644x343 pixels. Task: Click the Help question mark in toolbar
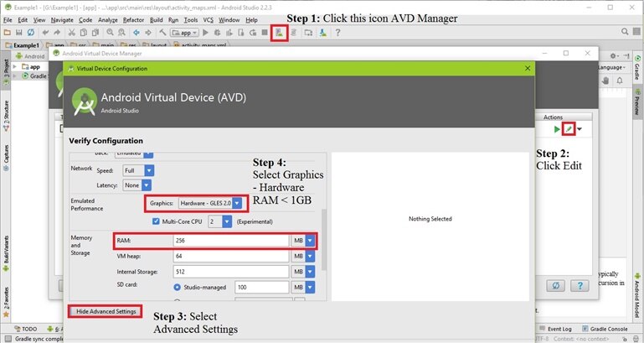(337, 33)
